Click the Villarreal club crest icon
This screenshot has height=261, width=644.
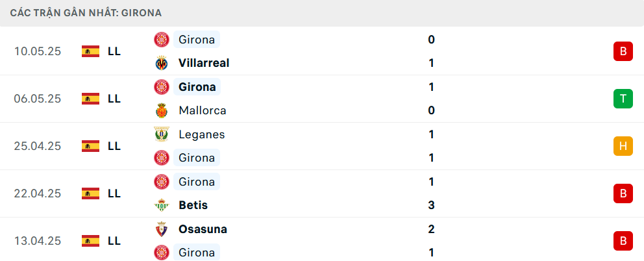coord(162,63)
